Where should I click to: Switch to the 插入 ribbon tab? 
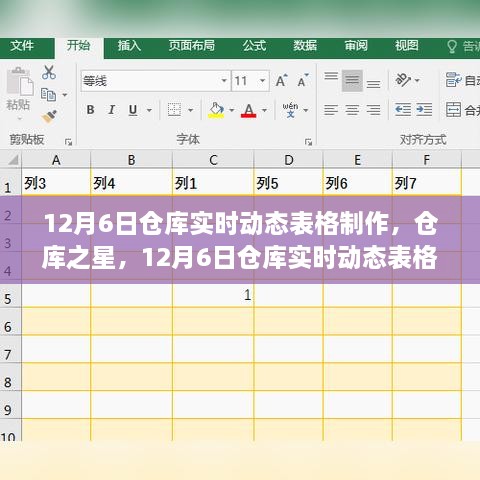click(129, 46)
